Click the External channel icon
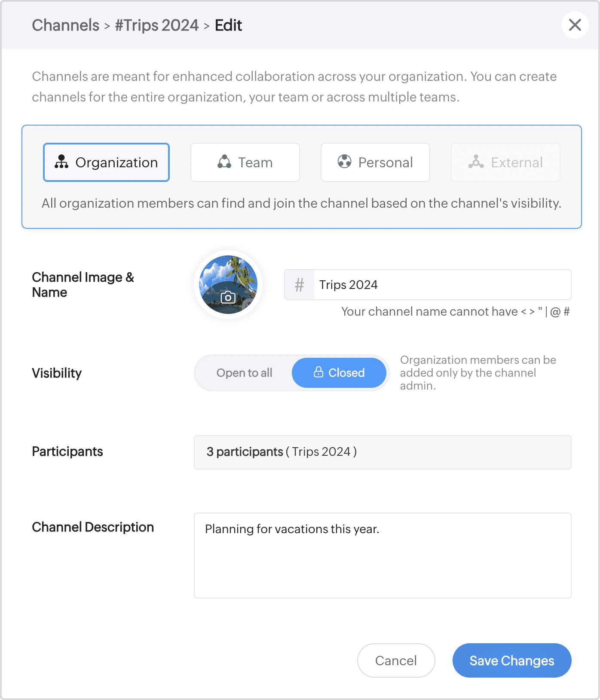This screenshot has width=600, height=700. pos(476,162)
